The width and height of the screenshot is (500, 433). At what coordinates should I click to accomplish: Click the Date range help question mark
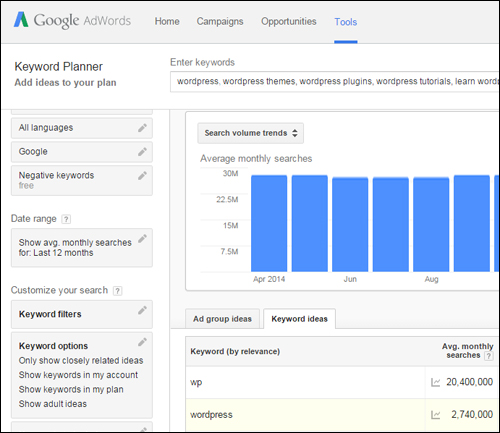tap(66, 219)
